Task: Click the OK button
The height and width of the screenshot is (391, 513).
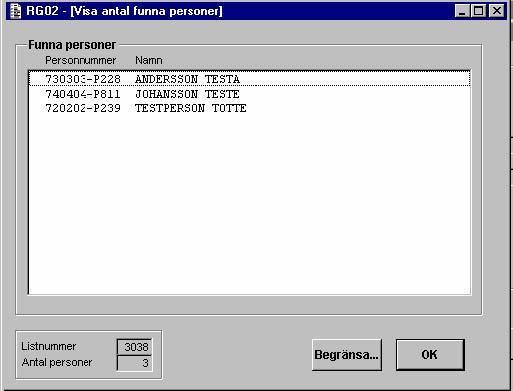Action: click(x=430, y=355)
